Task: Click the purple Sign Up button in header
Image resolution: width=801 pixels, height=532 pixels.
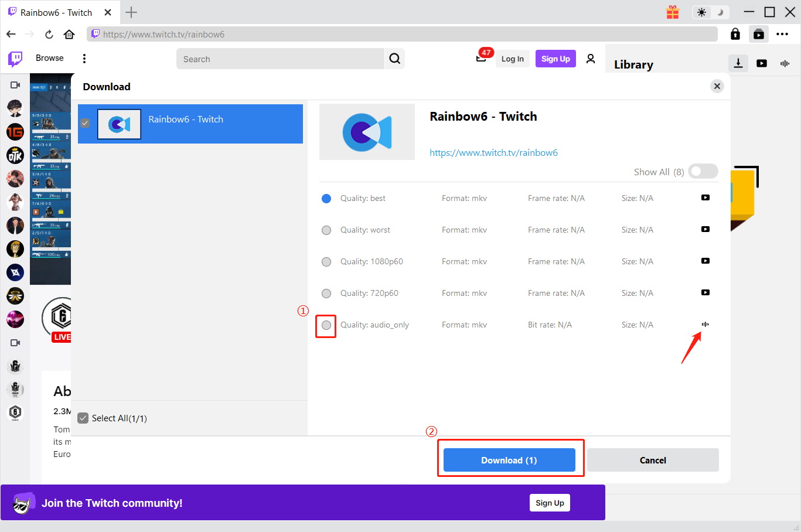Action: (555, 59)
